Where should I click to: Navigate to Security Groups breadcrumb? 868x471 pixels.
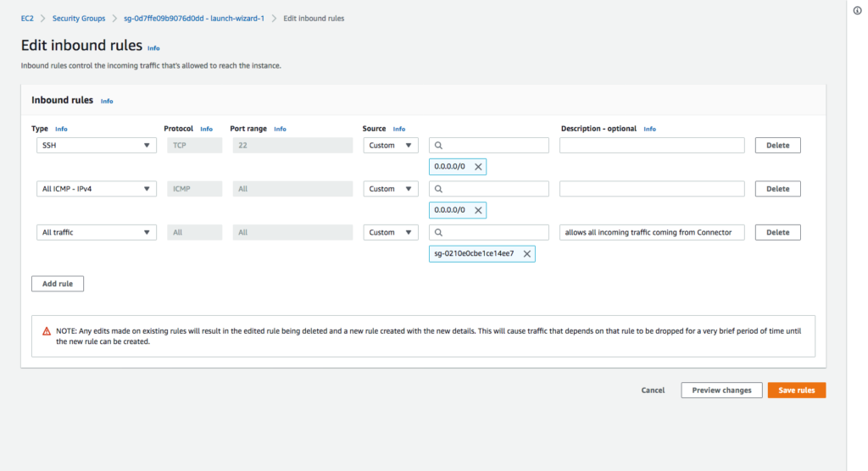click(79, 18)
